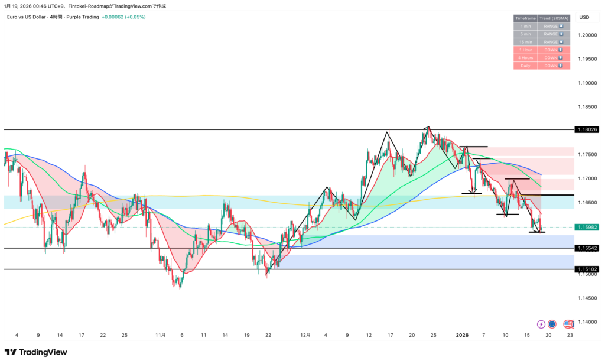Open the US flag economic event icon
This screenshot has width=605, height=364.
(x=568, y=324)
